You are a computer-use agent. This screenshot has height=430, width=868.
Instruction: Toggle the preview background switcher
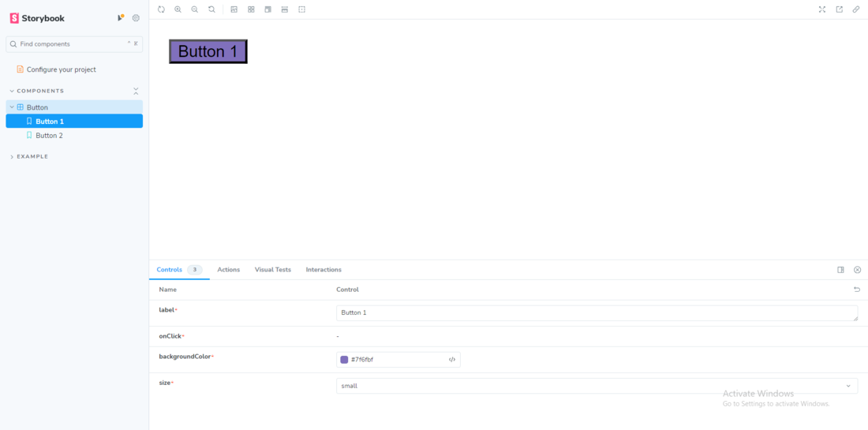click(x=234, y=9)
